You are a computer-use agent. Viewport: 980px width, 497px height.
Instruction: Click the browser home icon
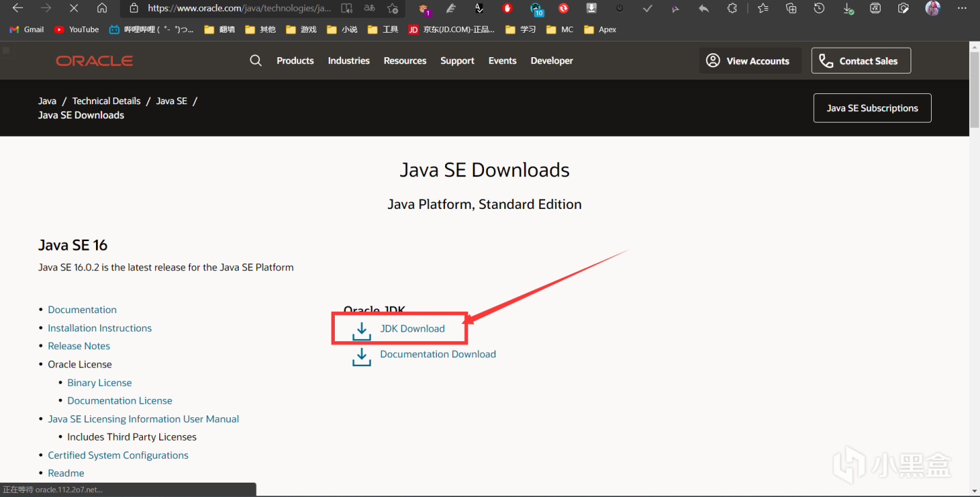[102, 8]
